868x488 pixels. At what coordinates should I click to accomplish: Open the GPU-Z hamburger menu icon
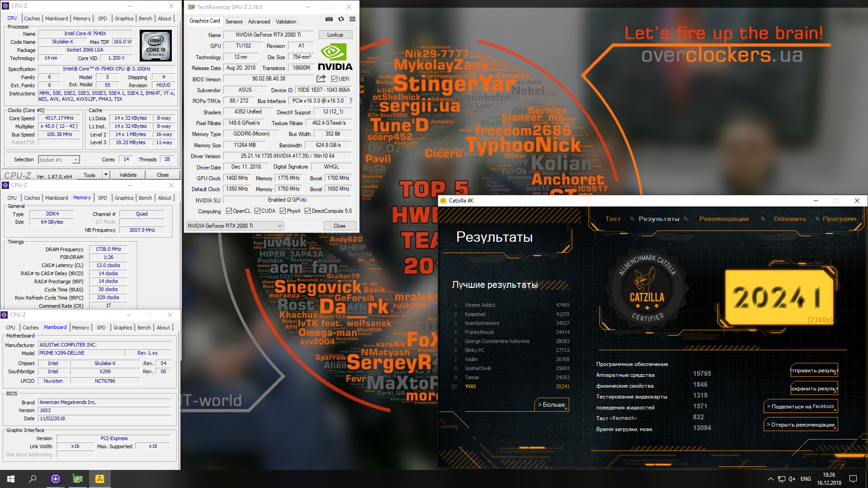[x=352, y=19]
